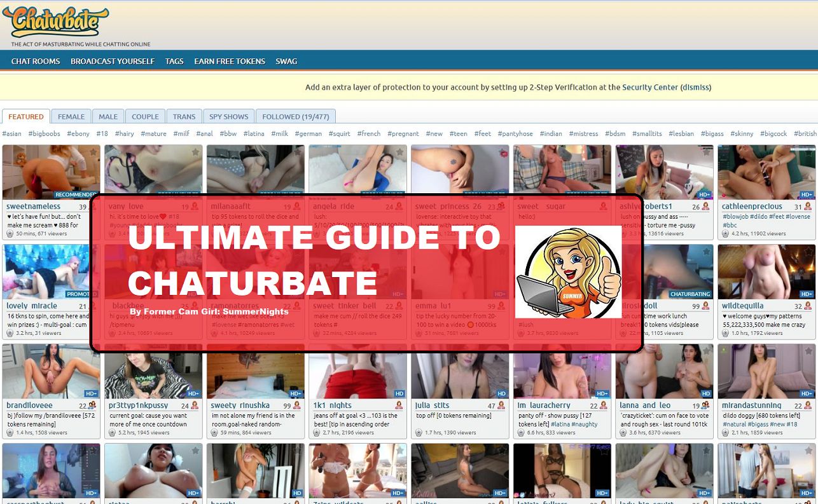818x504 pixels.
Task: Filter by the #lesbian tag
Action: click(x=681, y=134)
